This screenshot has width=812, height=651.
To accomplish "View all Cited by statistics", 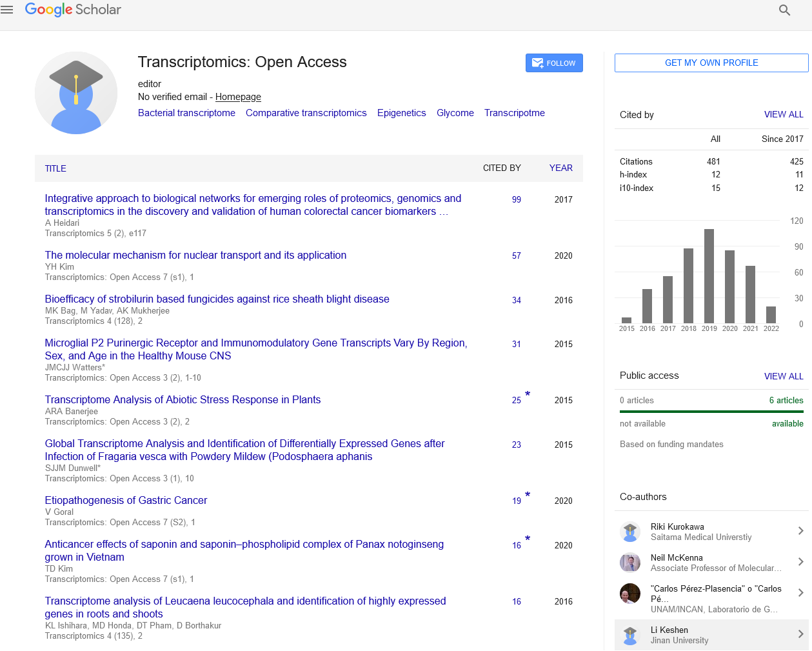I will pyautogui.click(x=784, y=114).
